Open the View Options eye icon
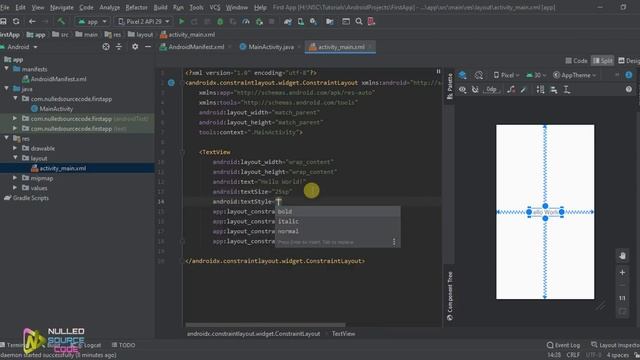 [462, 89]
